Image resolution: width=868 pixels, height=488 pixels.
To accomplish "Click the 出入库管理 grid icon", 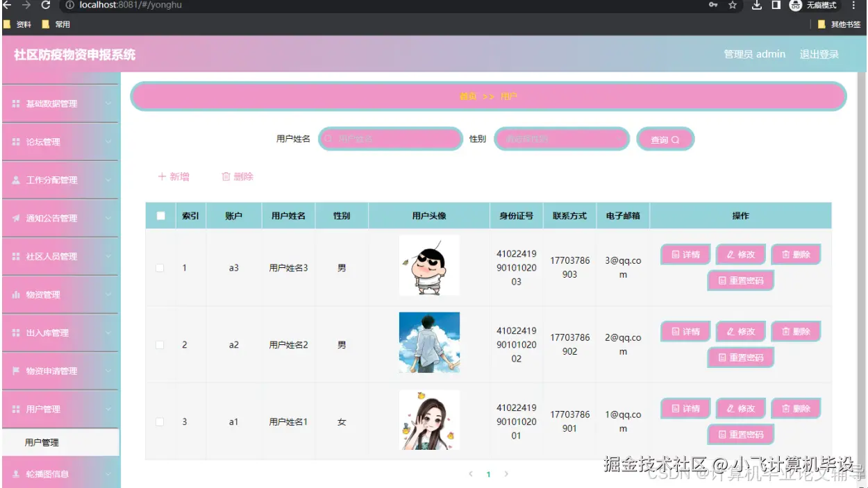I will [16, 333].
